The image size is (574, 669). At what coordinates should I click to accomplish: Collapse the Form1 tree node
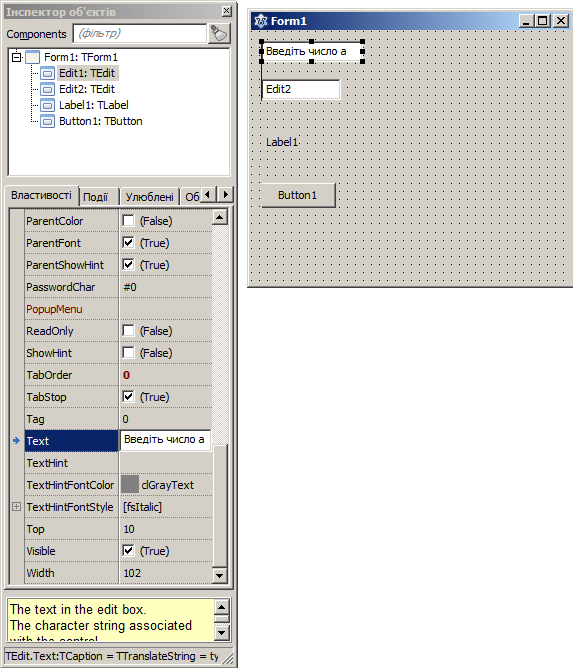pyautogui.click(x=16, y=57)
